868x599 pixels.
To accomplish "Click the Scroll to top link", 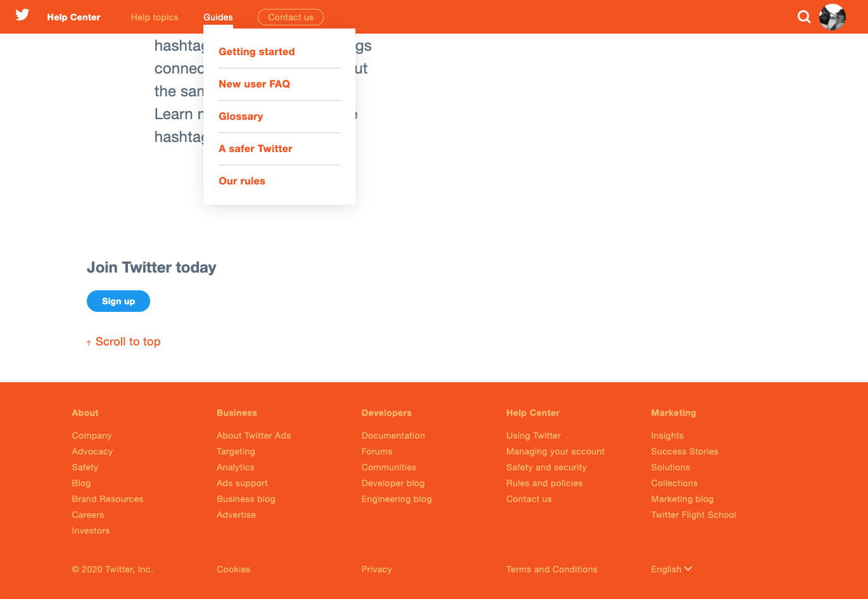I will click(124, 342).
